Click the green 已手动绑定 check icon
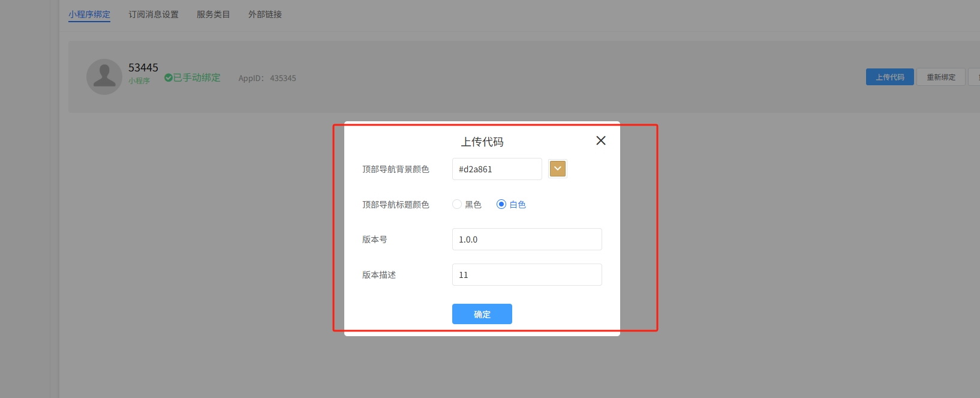This screenshot has height=398, width=980. point(169,77)
